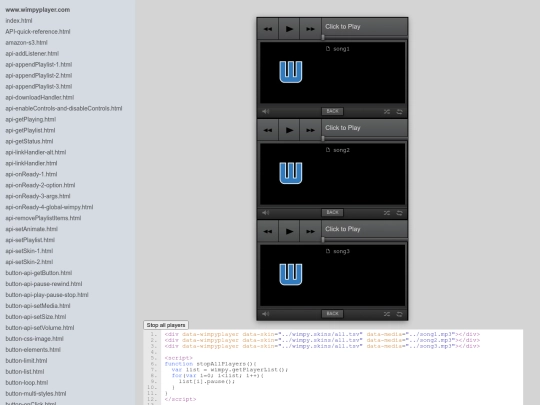The width and height of the screenshot is (540, 405).
Task: Open api-setSkin-1.html link
Action: click(29, 251)
